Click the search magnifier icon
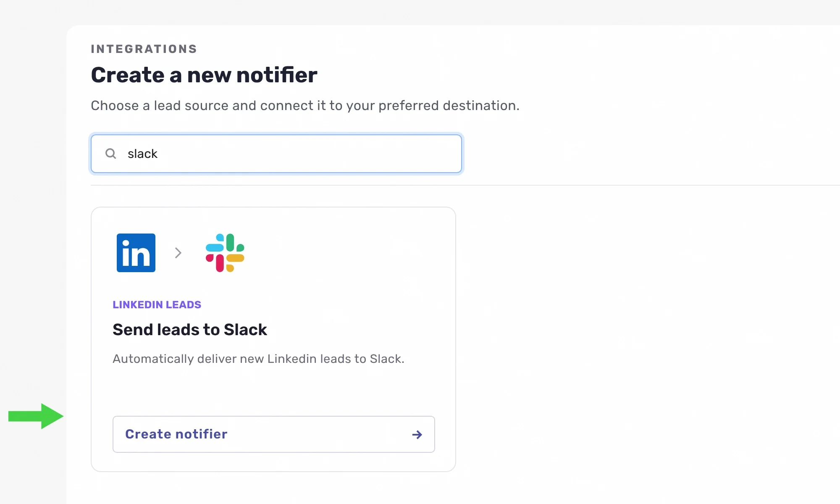 (x=111, y=154)
